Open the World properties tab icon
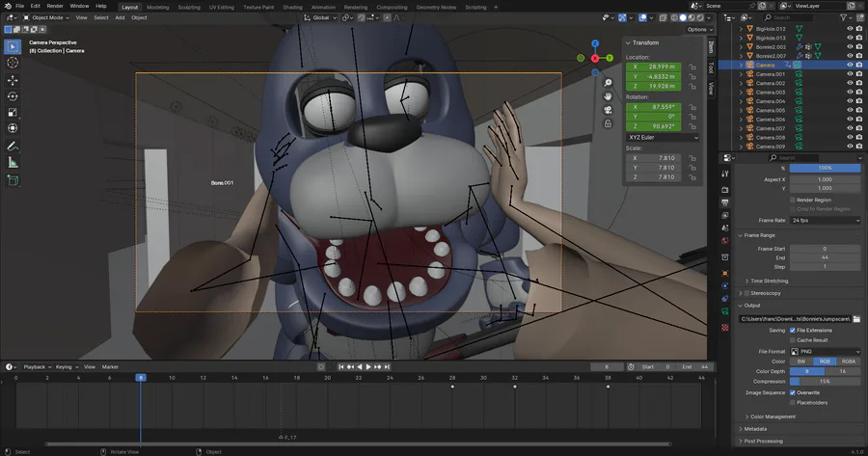Viewport: 868px width, 456px height. click(725, 241)
